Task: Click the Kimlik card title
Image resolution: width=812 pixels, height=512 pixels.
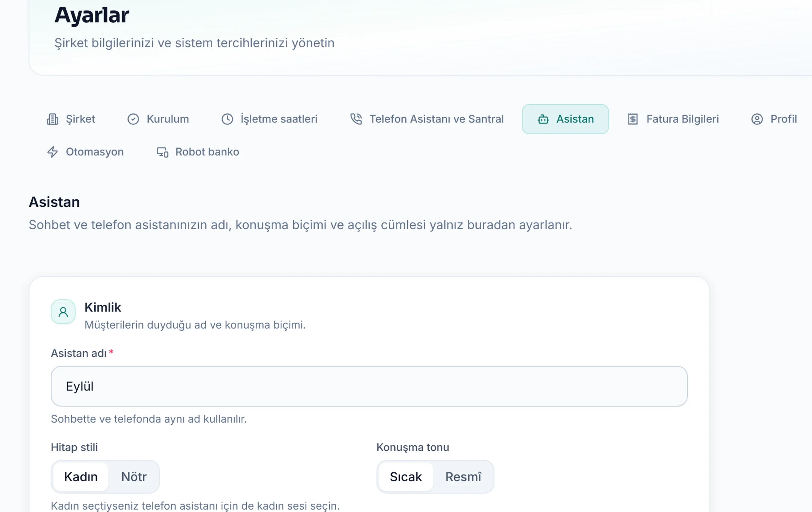Action: tap(103, 307)
